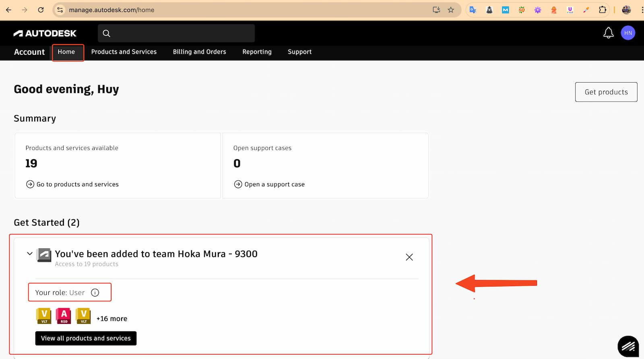Screen dimensions: 644x359
Task: Open the orange SQ extension icon
Action: point(522,10)
